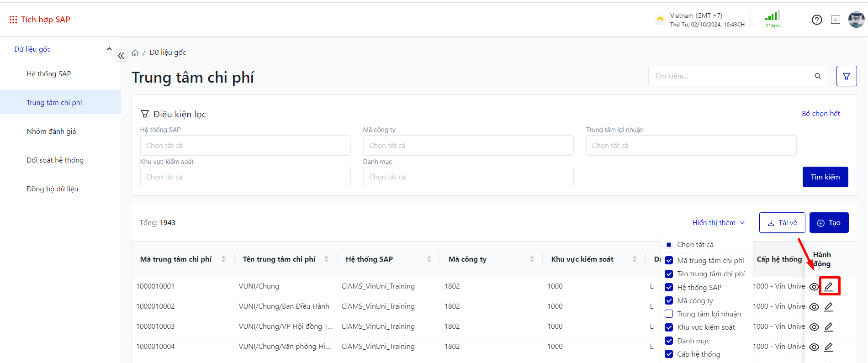The image size is (868, 363).
Task: Toggle the Chọn tất cả checkbox
Action: [x=669, y=245]
